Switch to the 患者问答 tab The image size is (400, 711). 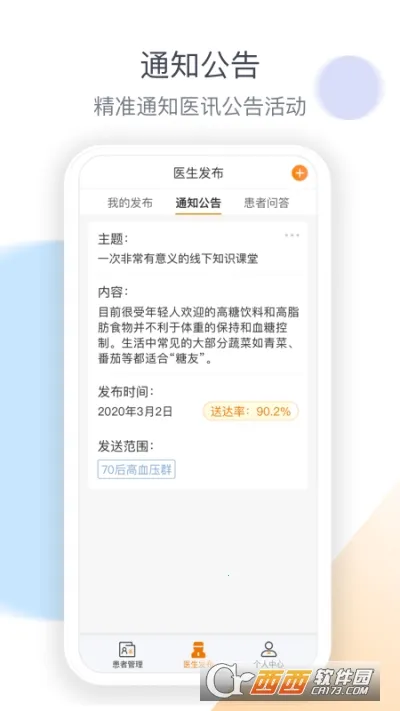tap(267, 203)
